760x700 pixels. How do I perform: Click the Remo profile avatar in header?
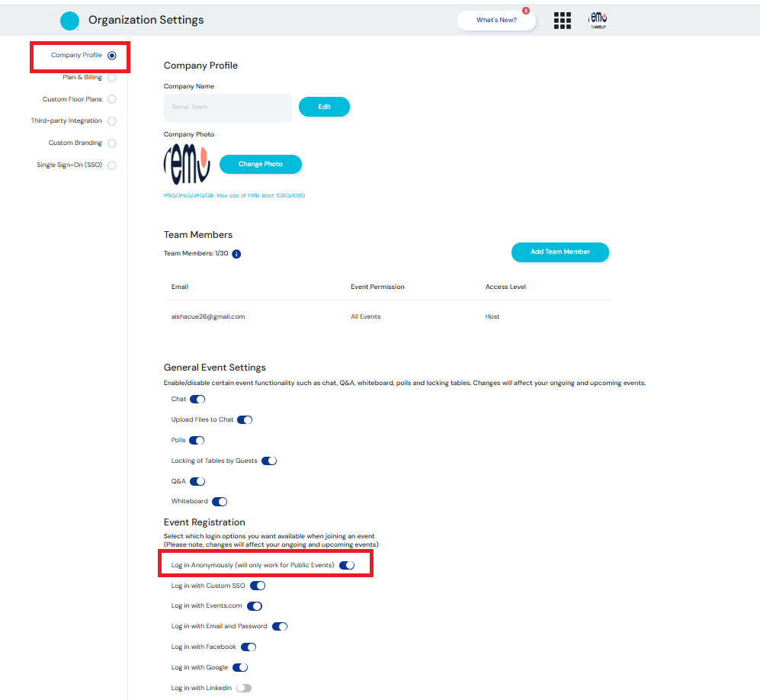pos(598,21)
